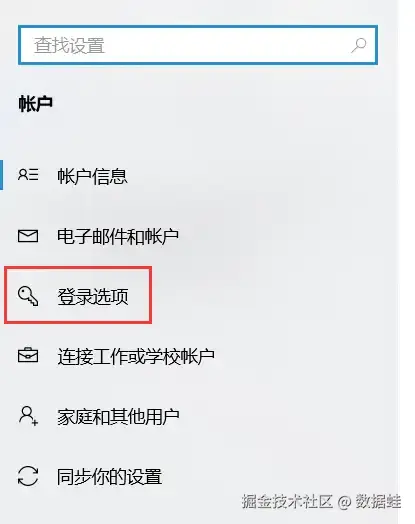The height and width of the screenshot is (524, 415).
Task: Open 电子邮件和帐户 settings
Action: pyautogui.click(x=118, y=236)
